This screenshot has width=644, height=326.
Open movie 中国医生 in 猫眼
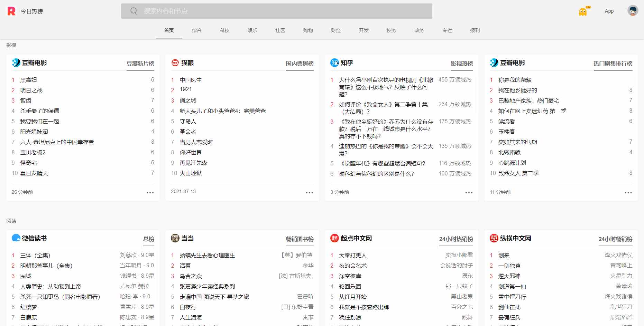pos(191,80)
